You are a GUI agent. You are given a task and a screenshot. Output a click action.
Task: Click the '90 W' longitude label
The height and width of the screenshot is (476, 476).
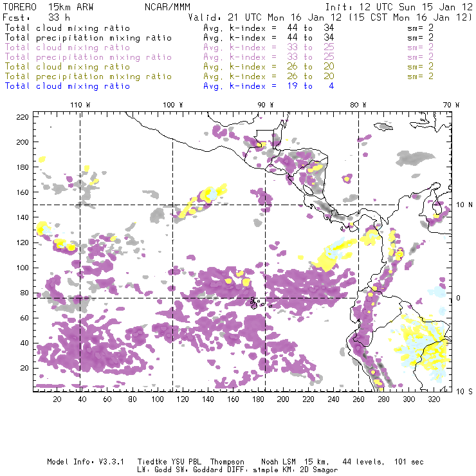(266, 105)
